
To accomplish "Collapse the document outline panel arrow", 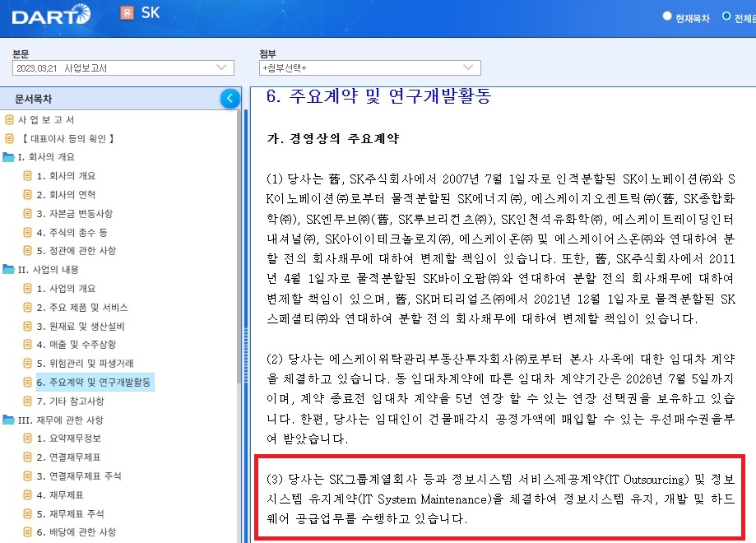I will pos(230,99).
